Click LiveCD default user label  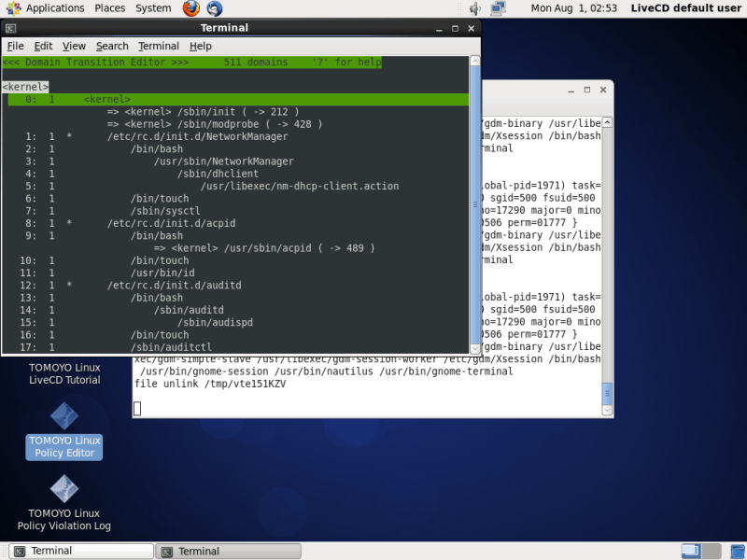[685, 8]
